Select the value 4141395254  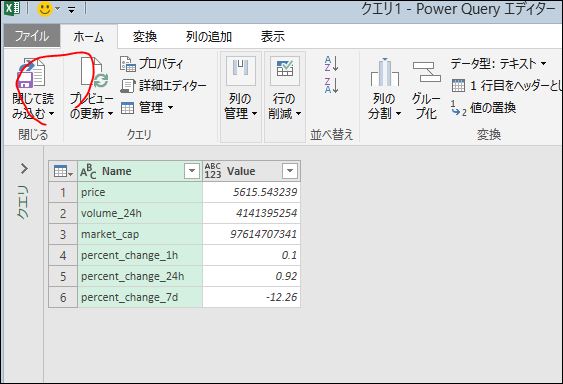pos(251,213)
